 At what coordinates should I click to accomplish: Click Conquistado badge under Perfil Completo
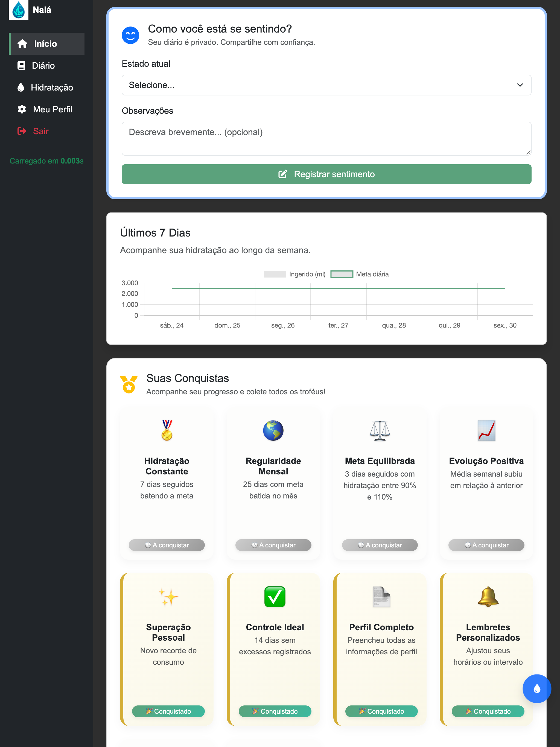382,711
